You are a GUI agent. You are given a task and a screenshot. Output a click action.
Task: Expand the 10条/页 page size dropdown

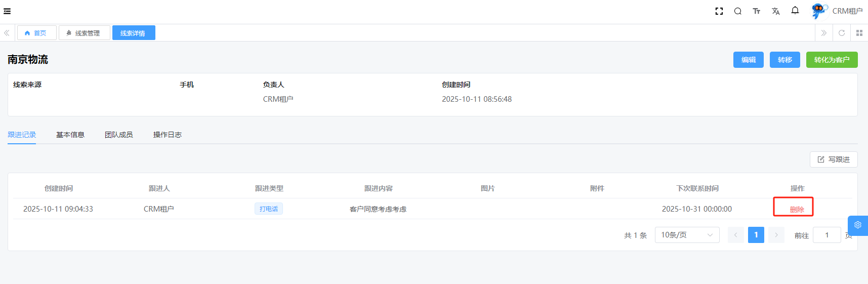(x=687, y=235)
